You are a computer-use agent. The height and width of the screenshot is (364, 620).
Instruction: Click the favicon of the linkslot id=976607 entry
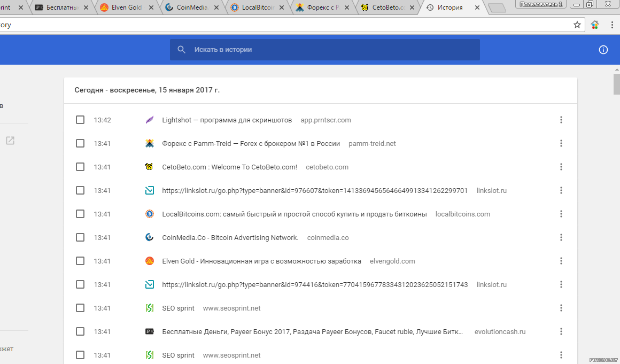click(x=150, y=190)
